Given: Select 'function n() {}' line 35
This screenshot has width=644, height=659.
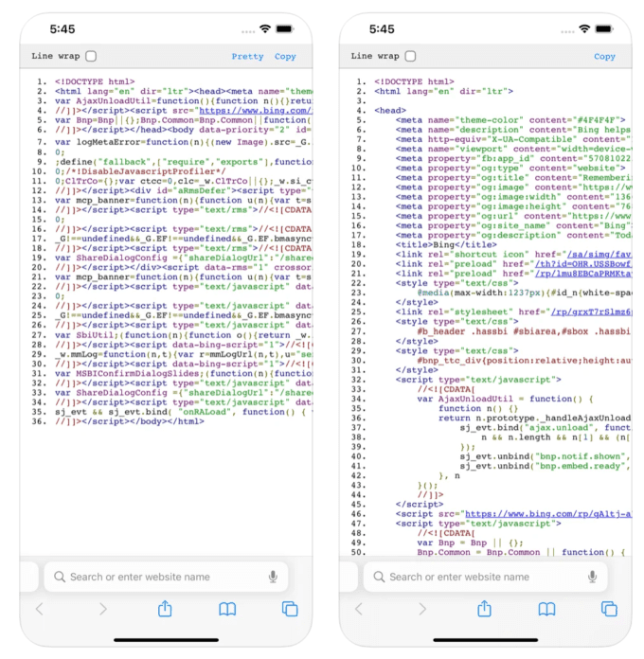Looking at the screenshot, I should [478, 408].
